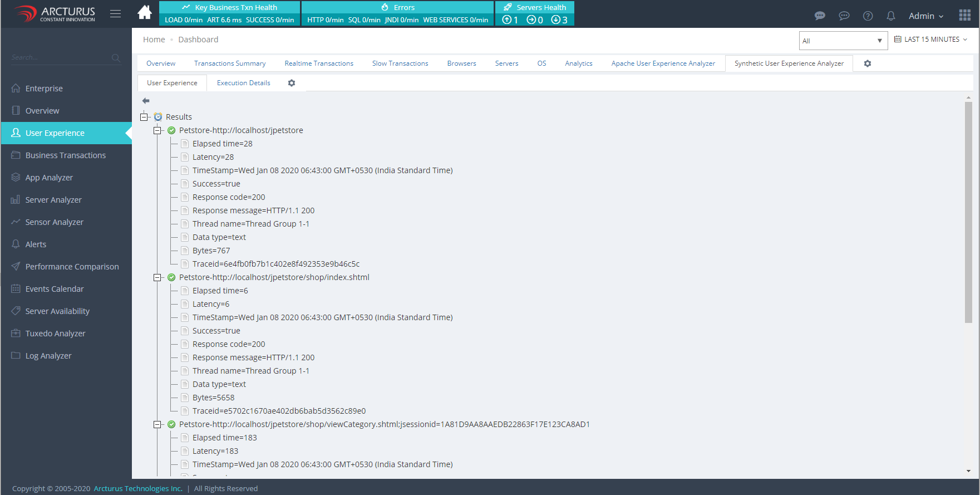Open Server Analyzer in the sidebar
The width and height of the screenshot is (980, 495).
[x=53, y=200]
